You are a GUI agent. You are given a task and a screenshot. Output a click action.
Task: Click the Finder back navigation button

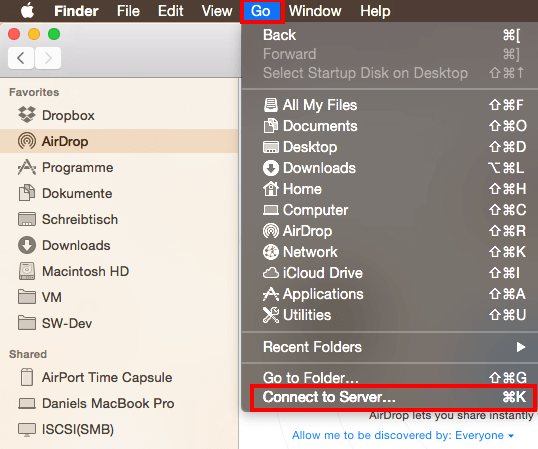[21, 58]
